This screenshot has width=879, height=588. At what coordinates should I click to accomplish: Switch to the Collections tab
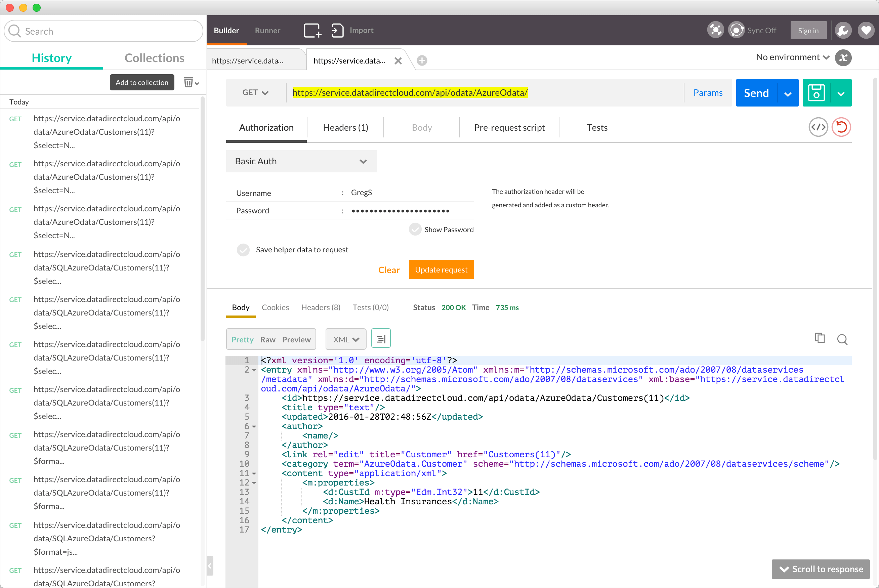pos(154,58)
